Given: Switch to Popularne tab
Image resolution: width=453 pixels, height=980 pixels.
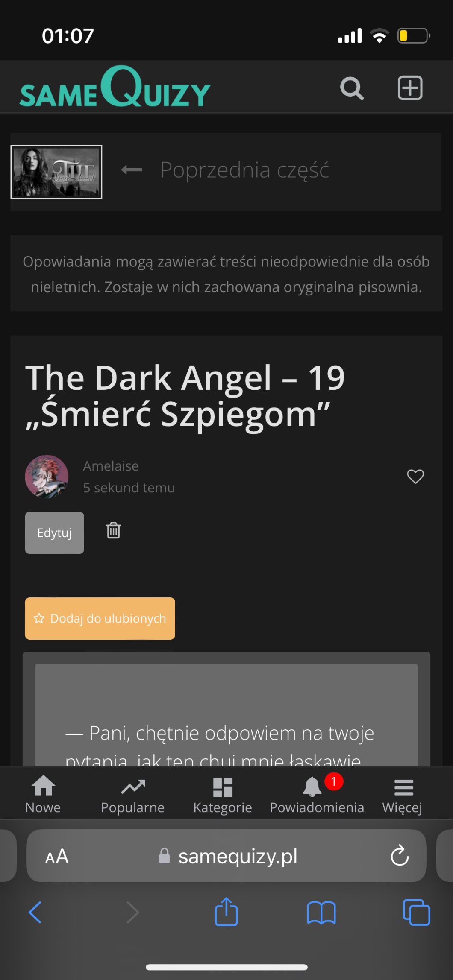Looking at the screenshot, I should (132, 795).
